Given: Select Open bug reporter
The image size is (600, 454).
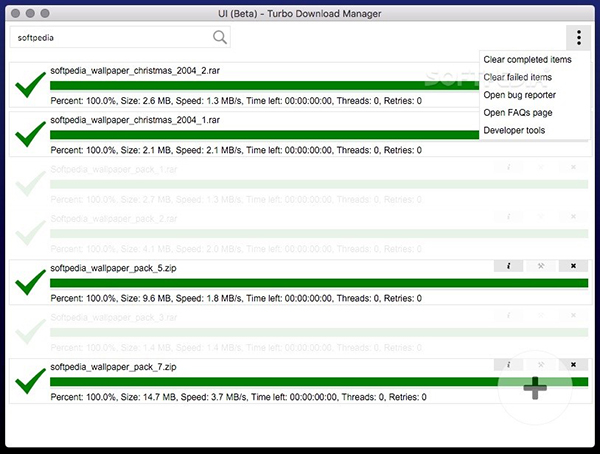Looking at the screenshot, I should tap(519, 95).
